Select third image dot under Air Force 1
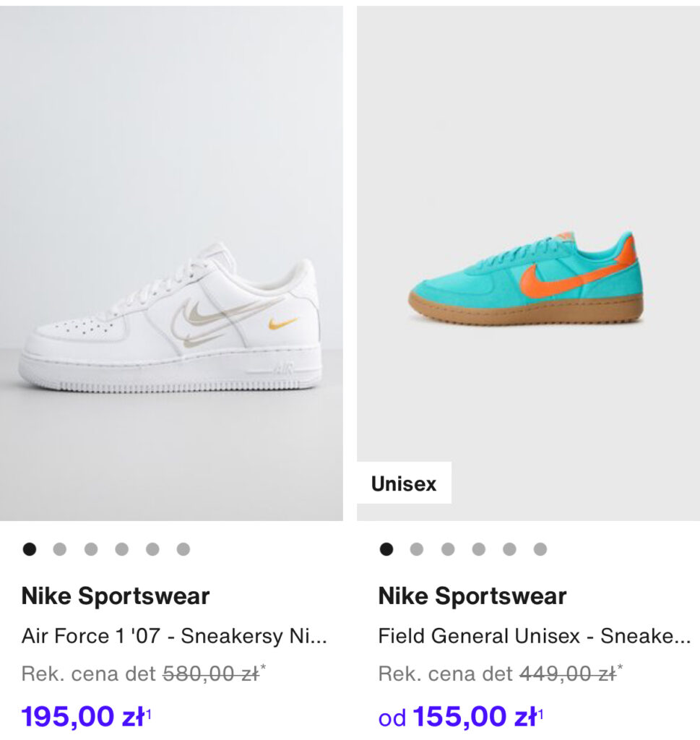This screenshot has height=740, width=700. (91, 549)
